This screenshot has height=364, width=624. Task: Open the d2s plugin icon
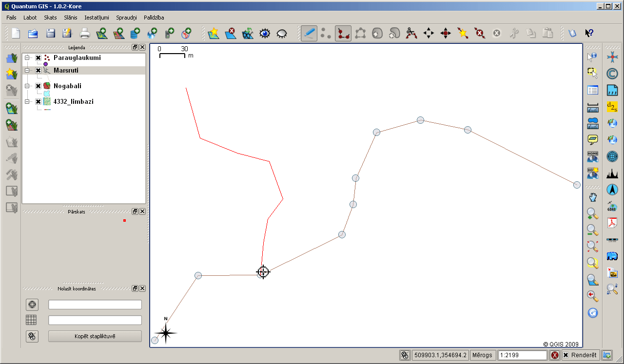click(612, 107)
